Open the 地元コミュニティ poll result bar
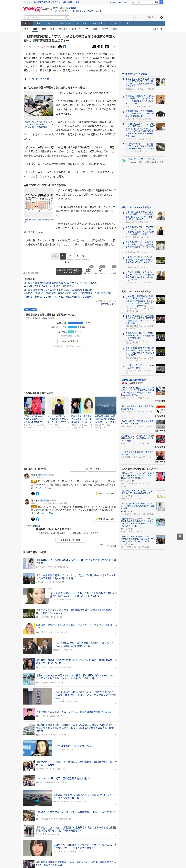 click(x=72, y=327)
